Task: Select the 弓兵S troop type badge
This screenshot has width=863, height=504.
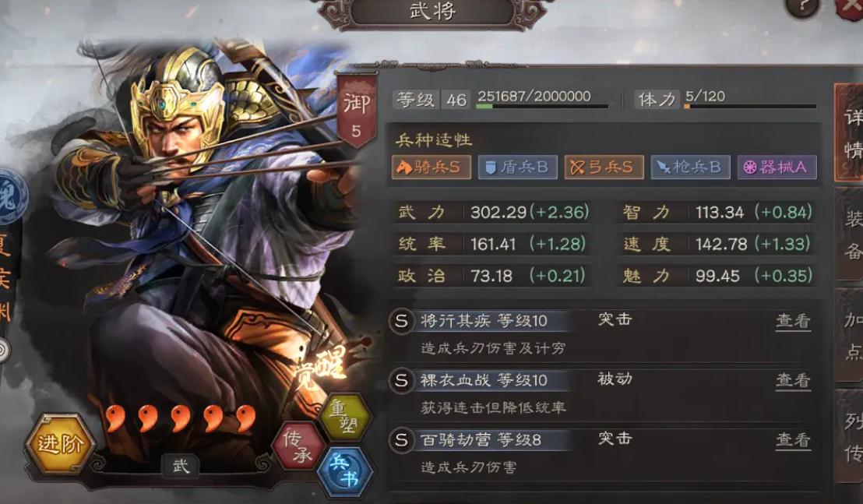Action: pyautogui.click(x=604, y=167)
